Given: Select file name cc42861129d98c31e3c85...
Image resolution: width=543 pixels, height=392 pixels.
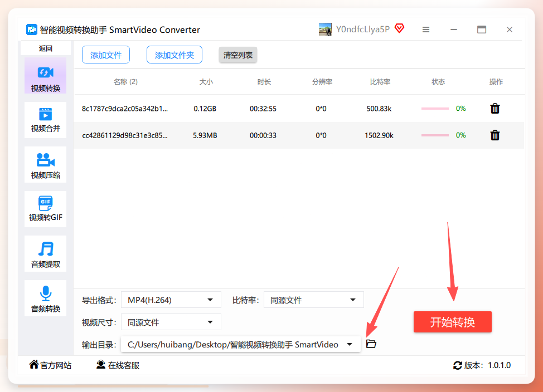Looking at the screenshot, I should (x=125, y=135).
